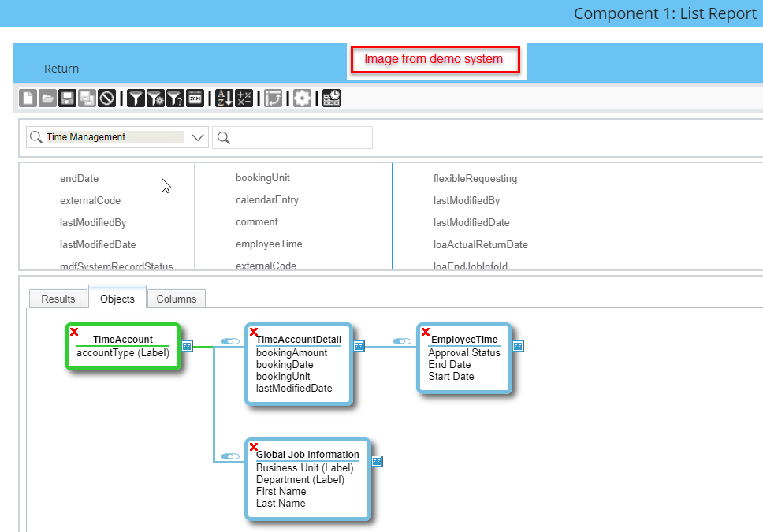Viewport: 763px width, 532px height.
Task: Select the comment field
Action: 256,222
